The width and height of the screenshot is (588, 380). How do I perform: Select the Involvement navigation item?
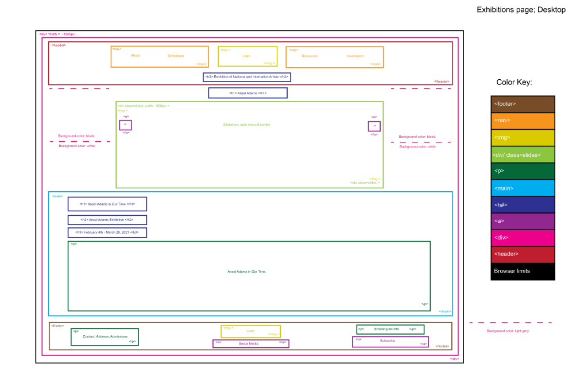(355, 56)
